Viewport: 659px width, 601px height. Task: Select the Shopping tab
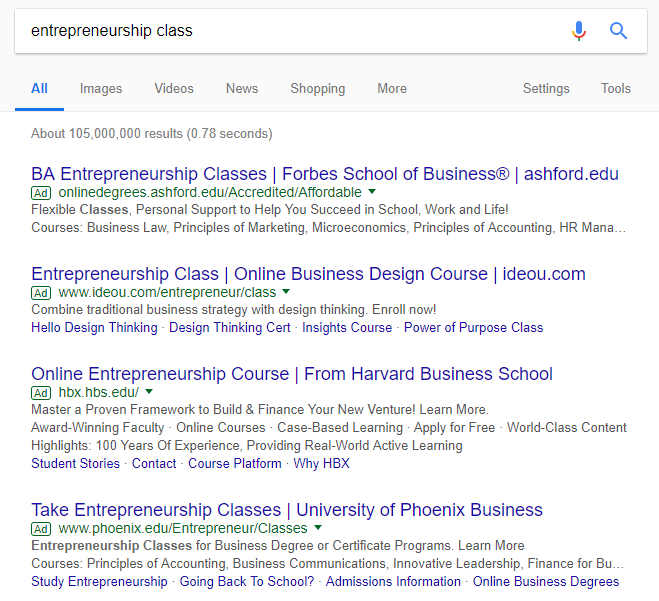[318, 89]
